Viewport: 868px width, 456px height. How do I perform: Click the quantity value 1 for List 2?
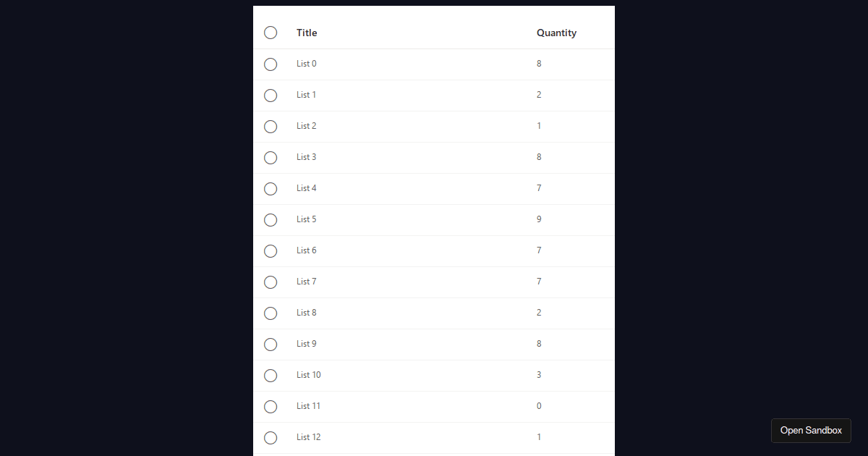tap(539, 126)
